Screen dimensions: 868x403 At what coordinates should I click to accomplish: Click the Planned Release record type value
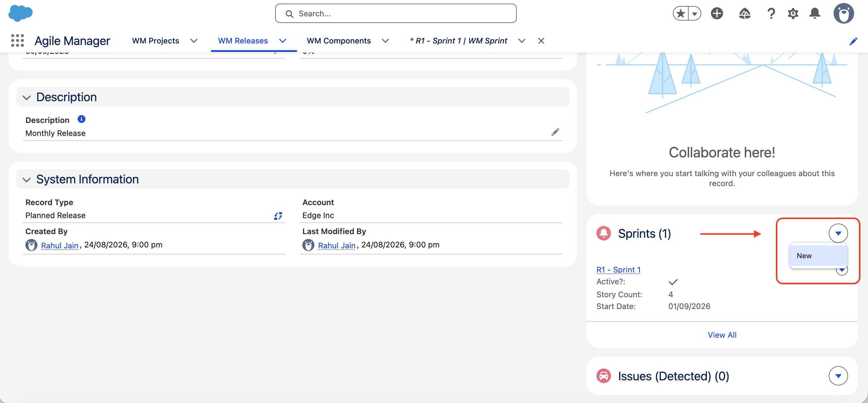[55, 215]
